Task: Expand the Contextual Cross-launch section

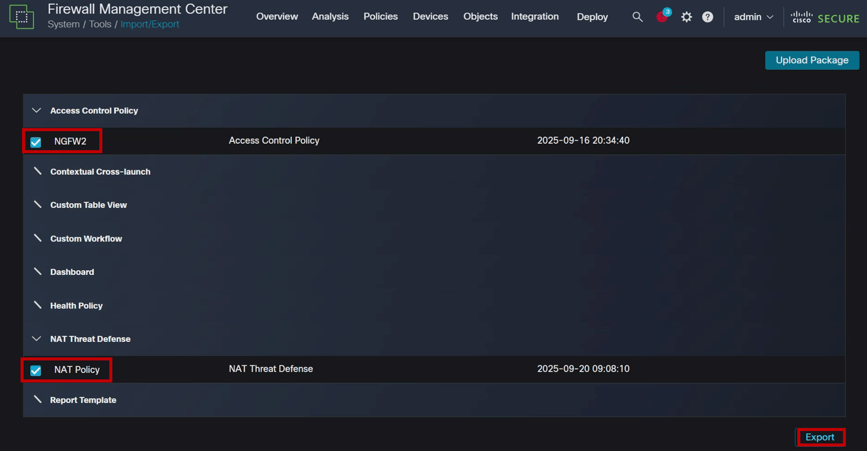Action: (x=37, y=171)
